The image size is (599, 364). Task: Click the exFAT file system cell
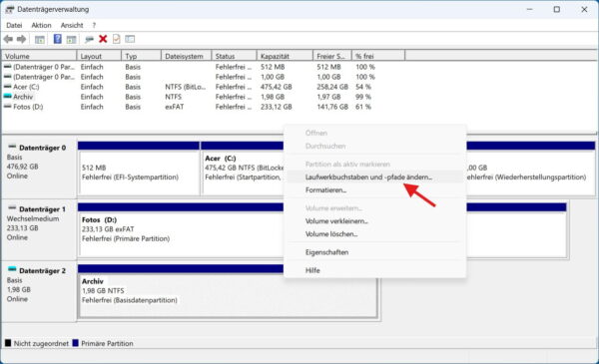click(x=175, y=107)
